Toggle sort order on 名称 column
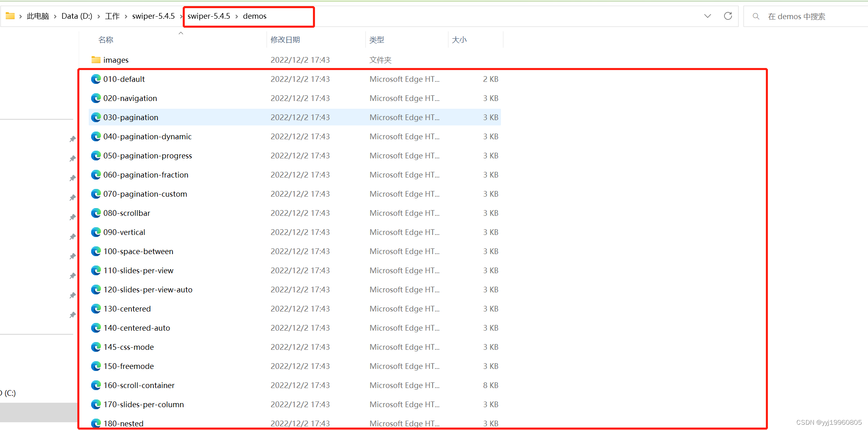 (x=105, y=39)
